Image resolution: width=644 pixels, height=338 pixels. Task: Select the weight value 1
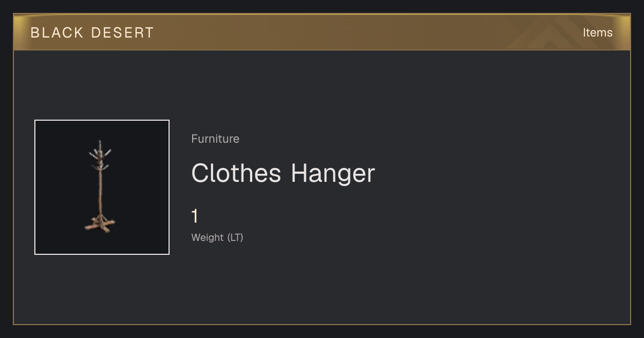click(x=195, y=217)
